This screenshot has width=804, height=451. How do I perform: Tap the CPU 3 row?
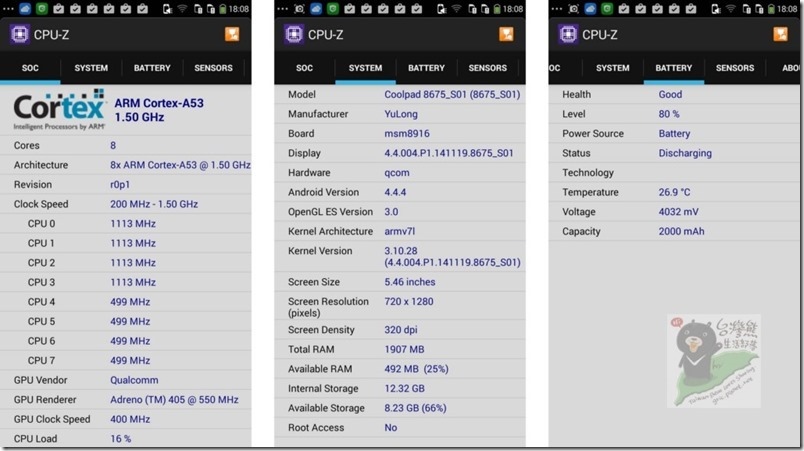click(126, 282)
